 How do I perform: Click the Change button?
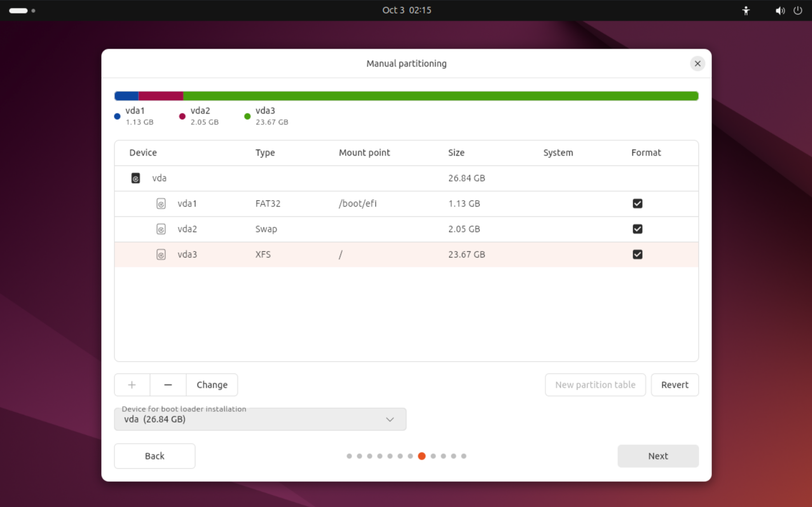tap(212, 385)
